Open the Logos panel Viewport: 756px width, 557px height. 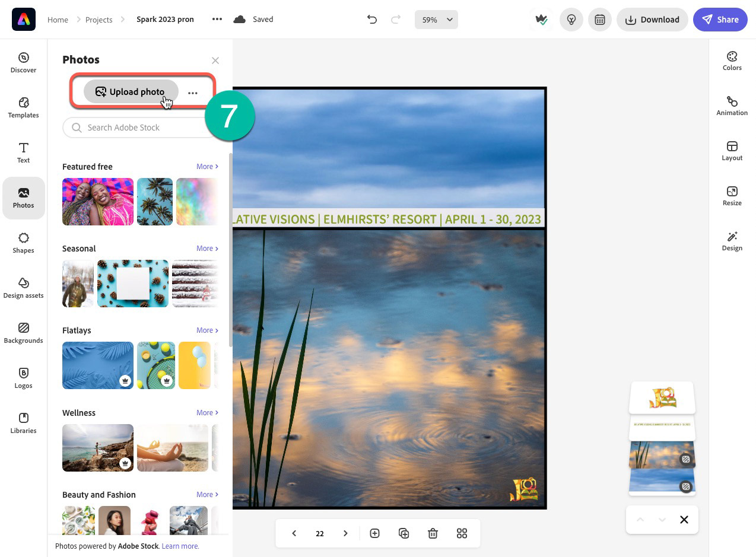coord(24,378)
